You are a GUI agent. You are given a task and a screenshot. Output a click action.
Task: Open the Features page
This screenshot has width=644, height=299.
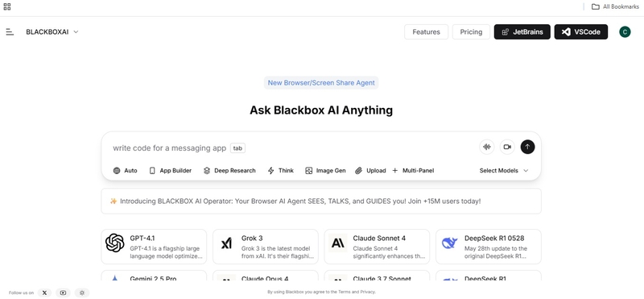point(426,31)
